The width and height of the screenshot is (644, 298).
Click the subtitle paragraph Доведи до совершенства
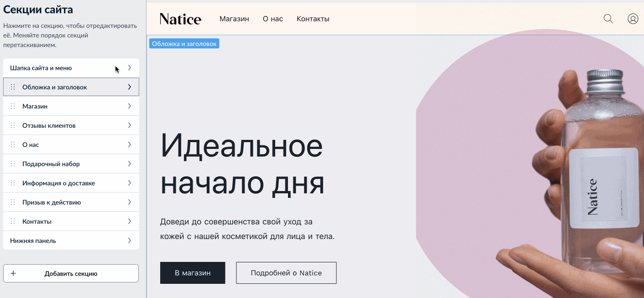(x=247, y=229)
